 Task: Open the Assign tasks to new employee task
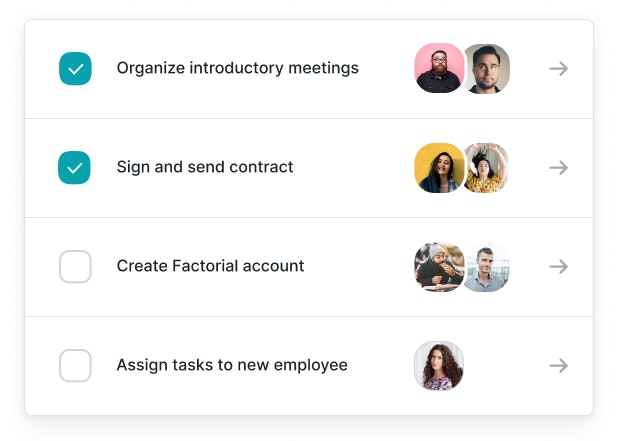tap(232, 366)
